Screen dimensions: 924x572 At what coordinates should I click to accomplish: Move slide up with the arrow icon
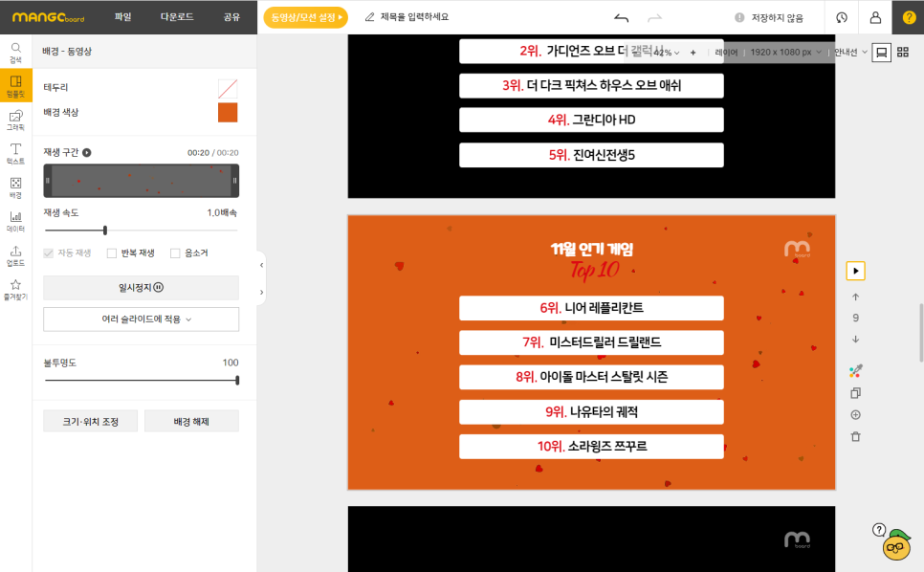point(856,297)
